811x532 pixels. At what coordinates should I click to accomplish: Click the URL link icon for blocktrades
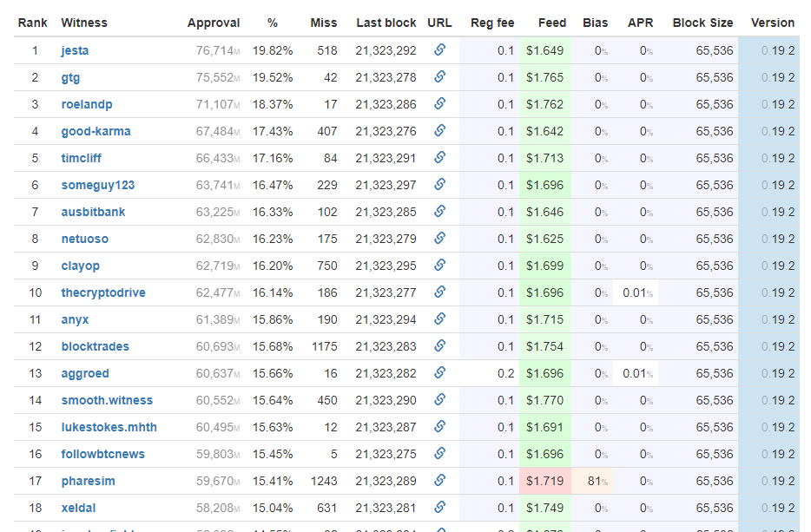pyautogui.click(x=440, y=346)
